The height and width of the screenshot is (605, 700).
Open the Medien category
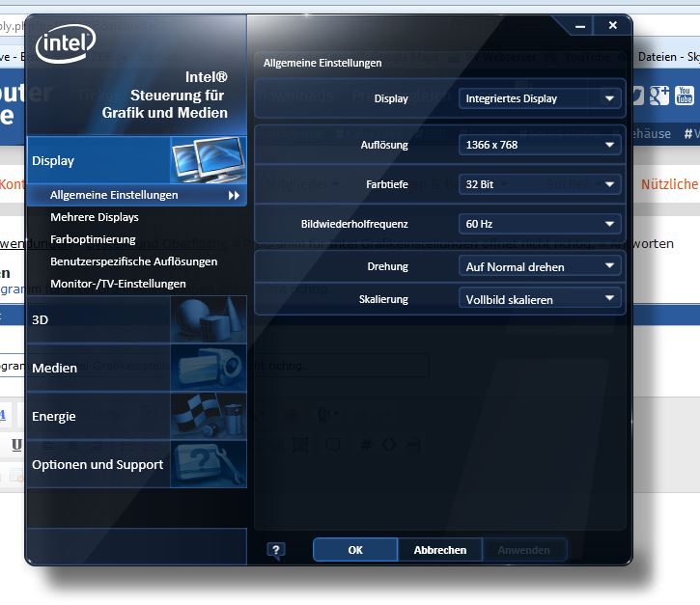click(x=136, y=368)
